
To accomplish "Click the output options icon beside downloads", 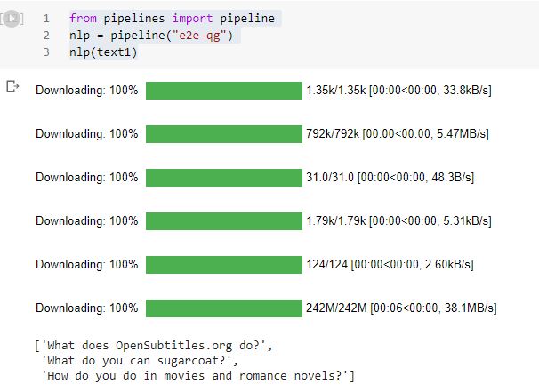I will coord(12,87).
